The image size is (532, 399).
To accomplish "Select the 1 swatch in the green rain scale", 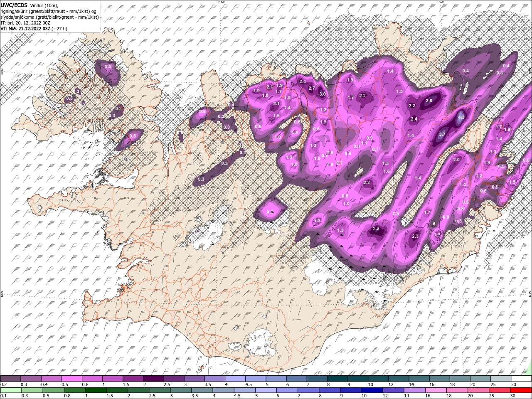I will tap(96, 390).
